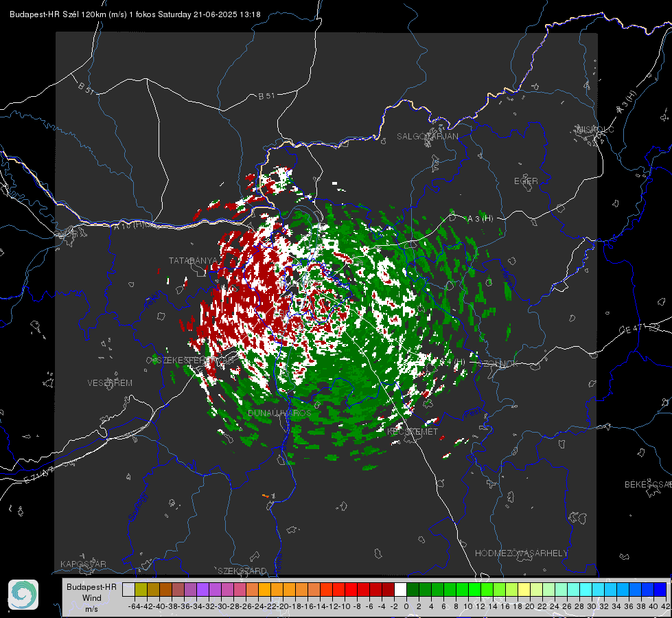Click the KECSKEMET city label
672x618 pixels.
[x=413, y=431]
